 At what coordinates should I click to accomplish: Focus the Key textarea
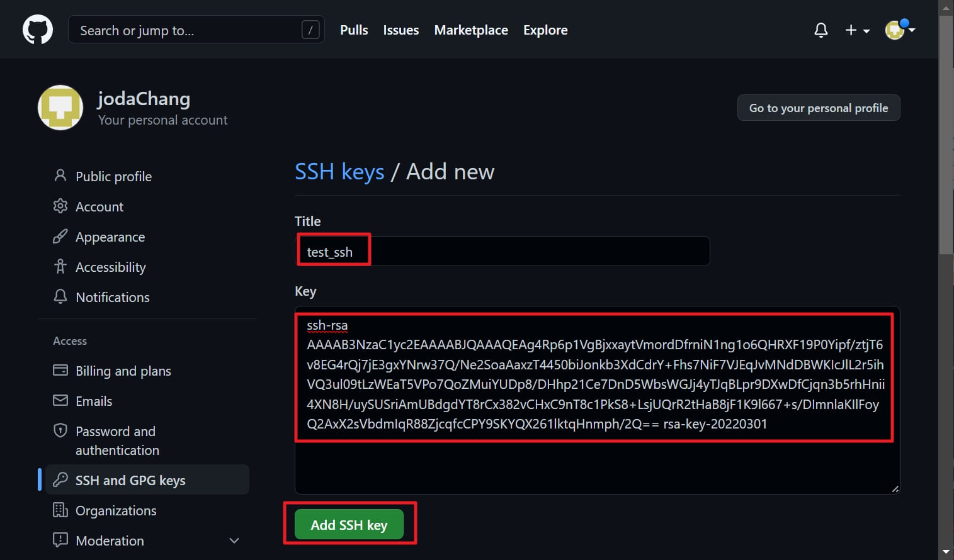[598, 400]
